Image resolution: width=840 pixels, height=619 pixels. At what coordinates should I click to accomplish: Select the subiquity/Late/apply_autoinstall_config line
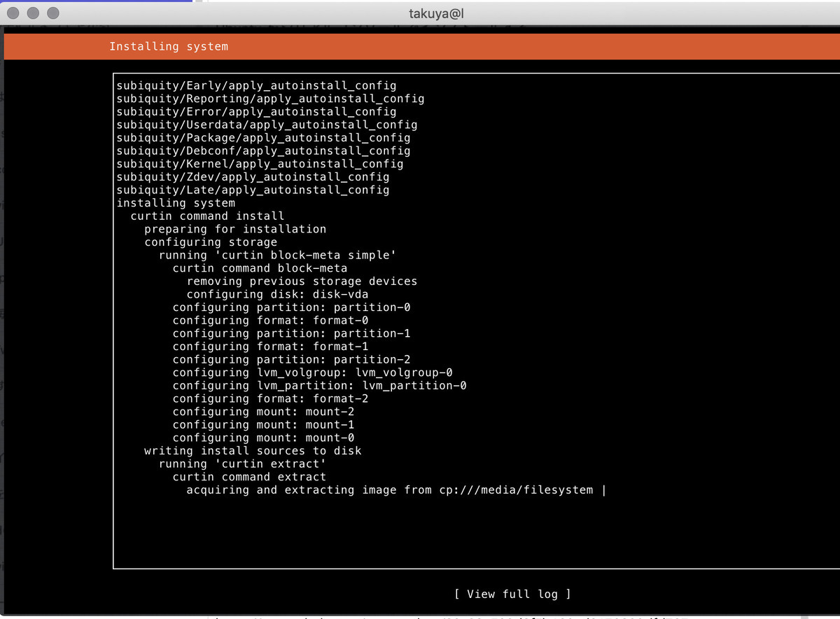253,190
